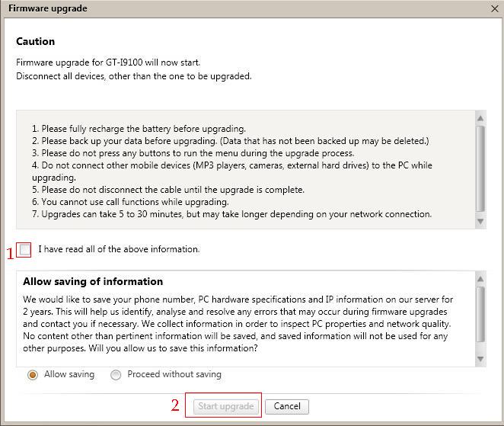
Task: Close the Firmware upgrade dialog
Action: 495,8
